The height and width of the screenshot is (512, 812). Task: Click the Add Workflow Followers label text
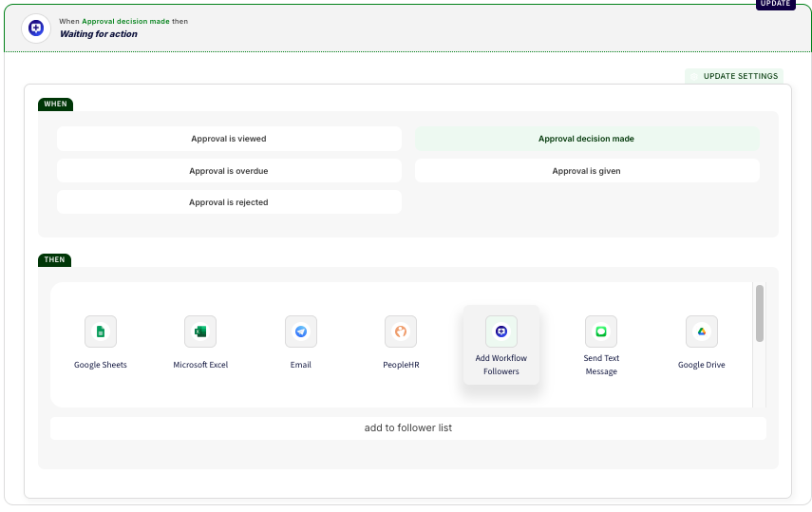click(x=501, y=365)
